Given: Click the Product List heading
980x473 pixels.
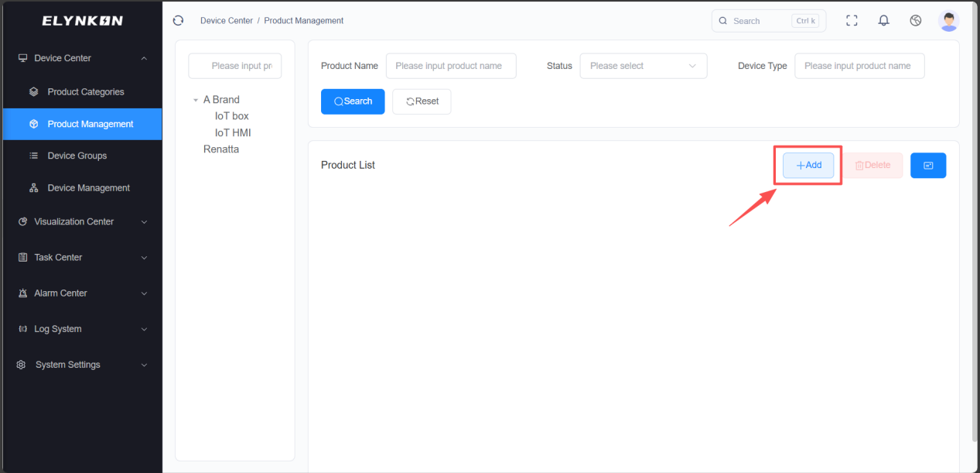Looking at the screenshot, I should [x=348, y=165].
